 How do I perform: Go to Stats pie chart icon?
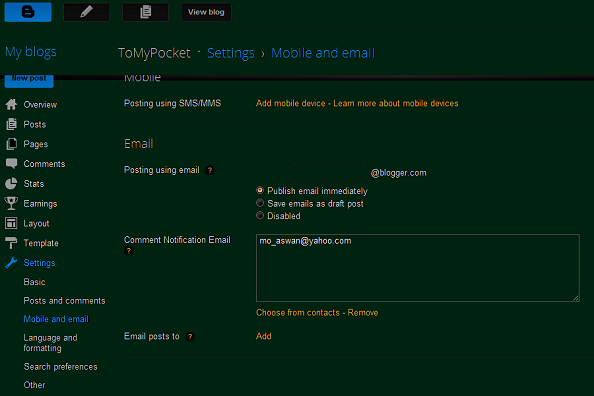[x=11, y=183]
